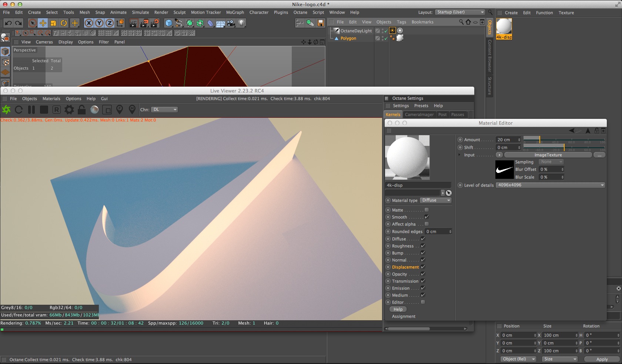
Task: Stop the Live Viewer rendering
Action: point(44,110)
